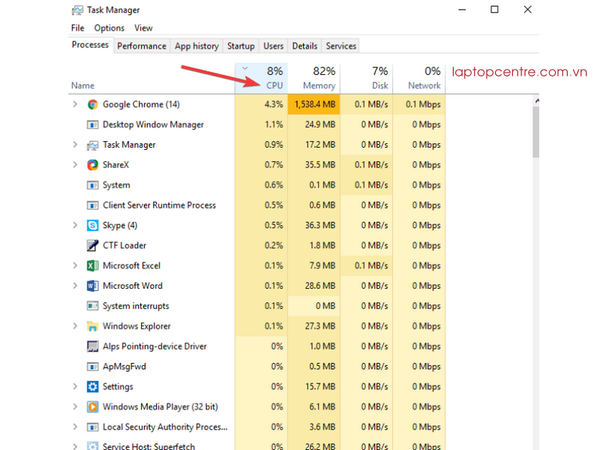Click the Google Chrome process icon
Viewport: 600px width, 450px height.
(93, 104)
